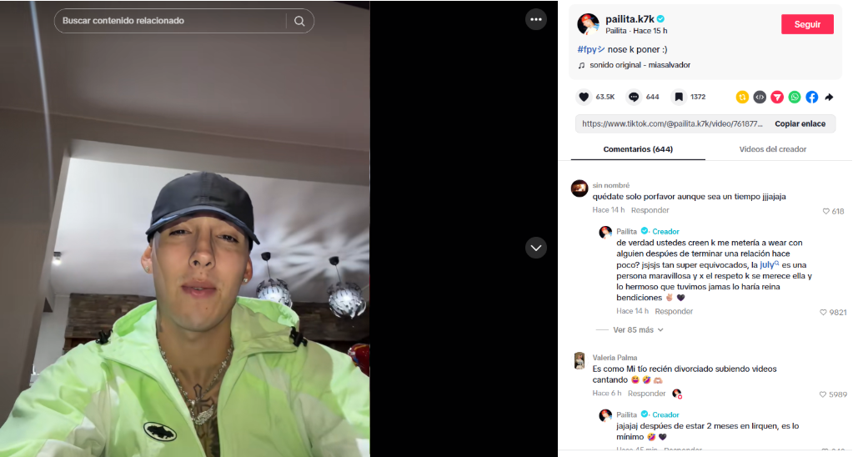This screenshot has height=457, width=868.
Task: Open the embed code icon
Action: [x=760, y=97]
